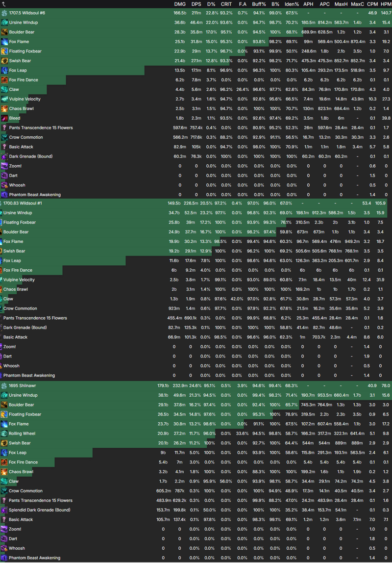Click the APC column header
The height and width of the screenshot is (563, 392).
click(324, 4)
